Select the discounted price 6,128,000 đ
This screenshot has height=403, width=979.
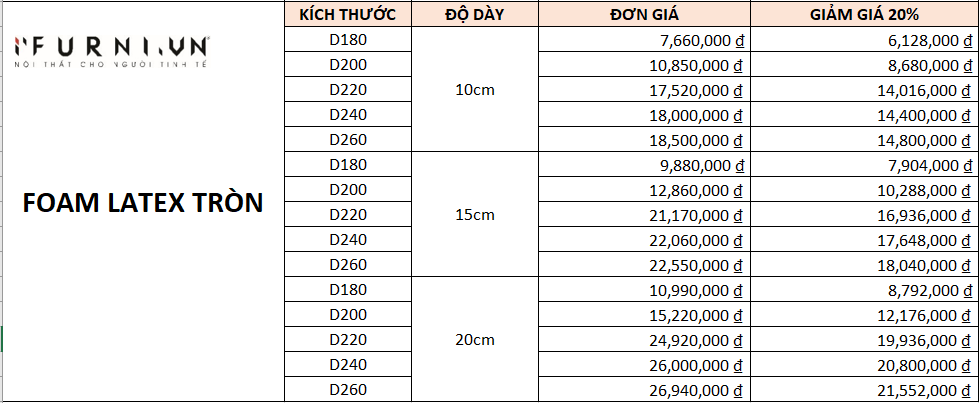[864, 40]
